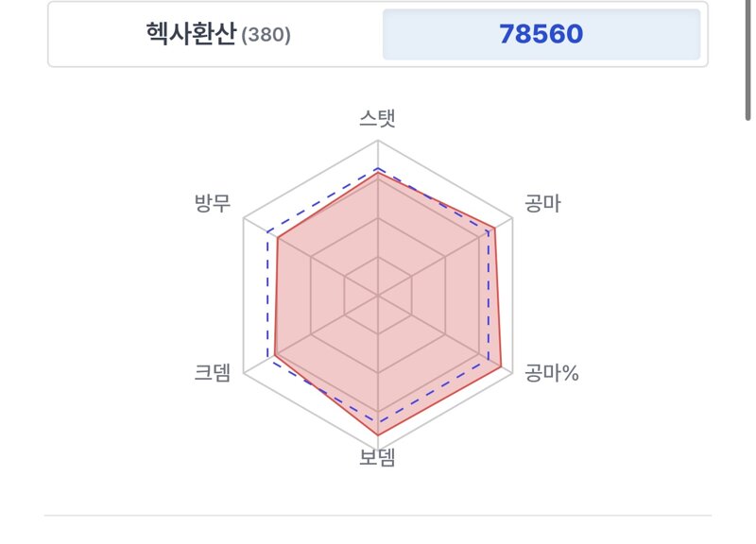Click the 공마 axis label
Image resolution: width=756 pixels, height=544 pixels.
tap(542, 203)
